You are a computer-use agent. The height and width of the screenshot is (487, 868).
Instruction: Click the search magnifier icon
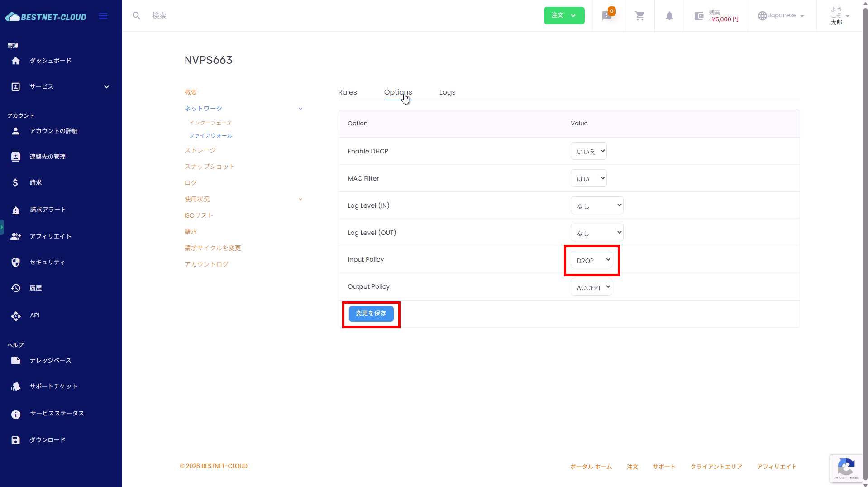136,16
